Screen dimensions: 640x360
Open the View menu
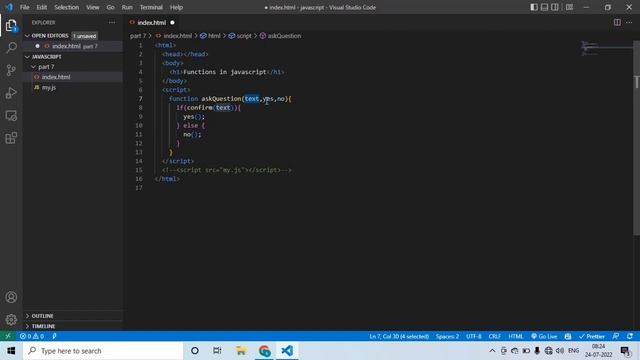coord(93,7)
